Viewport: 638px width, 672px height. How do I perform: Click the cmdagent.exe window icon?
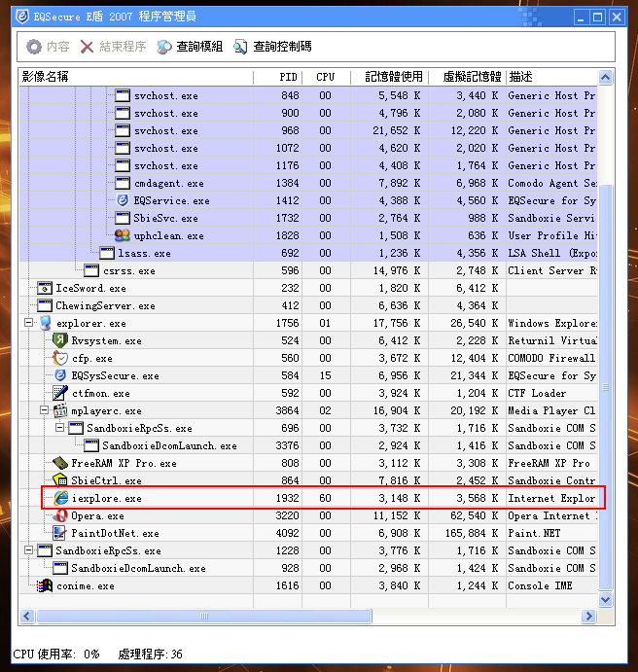[x=123, y=183]
